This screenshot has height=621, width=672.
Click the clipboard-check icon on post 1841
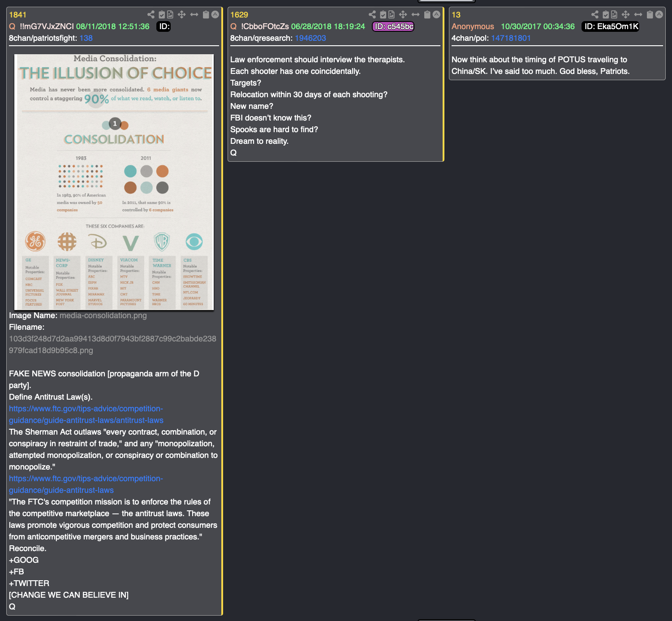tap(162, 14)
